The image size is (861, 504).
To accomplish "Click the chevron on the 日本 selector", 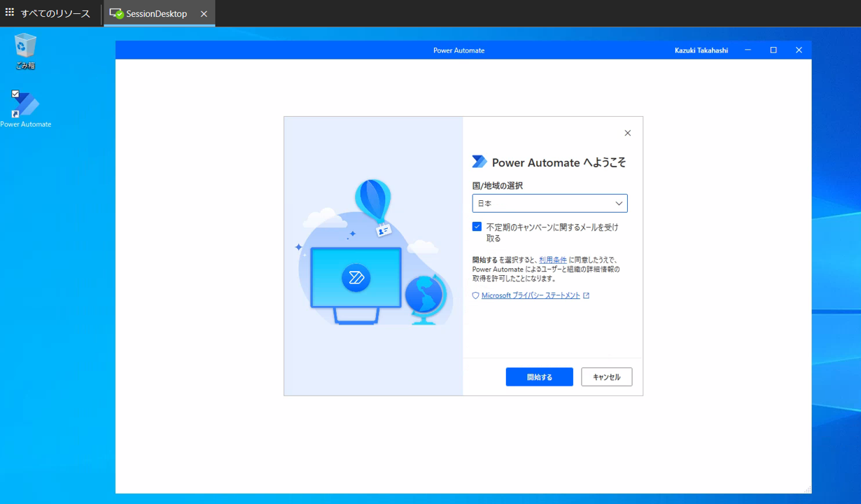I will 619,203.
